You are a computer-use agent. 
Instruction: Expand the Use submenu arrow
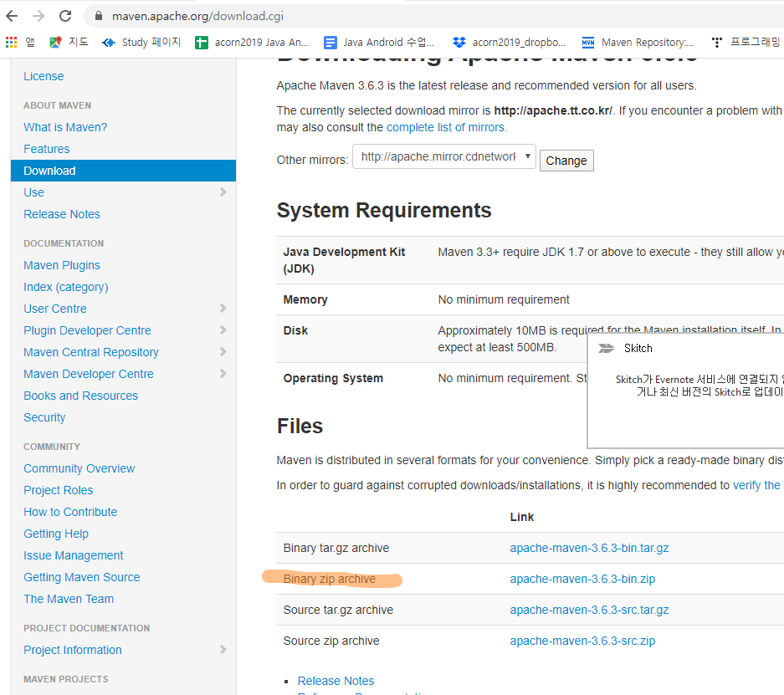pos(223,192)
